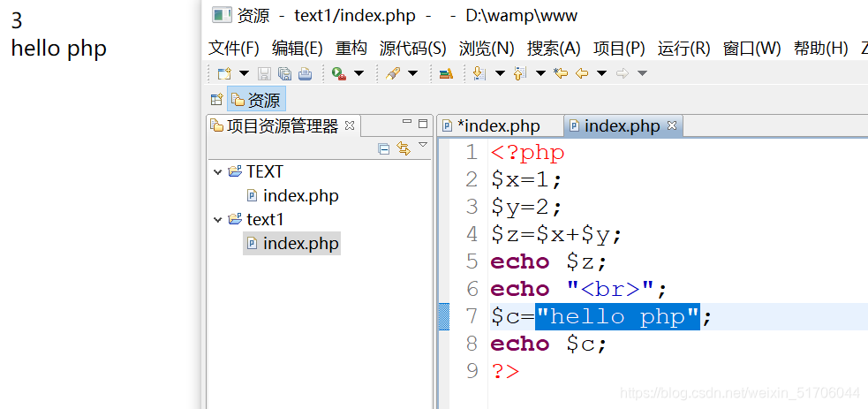Click the highlighted "hello php" string
This screenshot has height=409, width=868.
(617, 316)
